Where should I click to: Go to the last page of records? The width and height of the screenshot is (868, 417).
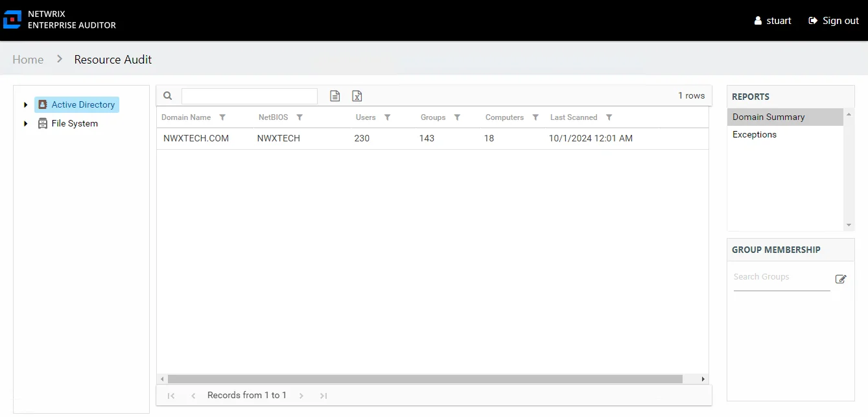(323, 396)
